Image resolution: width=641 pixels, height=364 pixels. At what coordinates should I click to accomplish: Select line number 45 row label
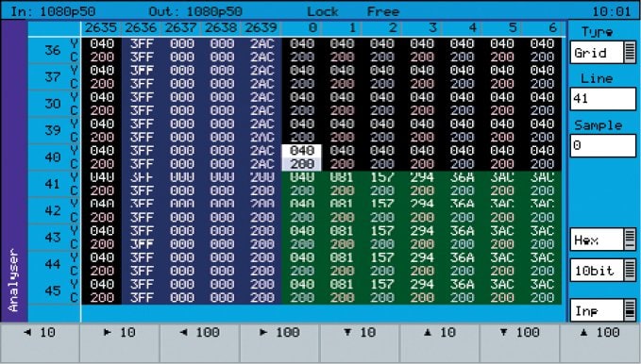pyautogui.click(x=53, y=290)
